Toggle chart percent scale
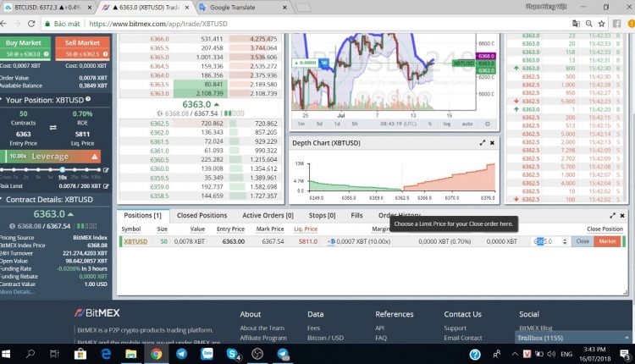 click(x=429, y=124)
